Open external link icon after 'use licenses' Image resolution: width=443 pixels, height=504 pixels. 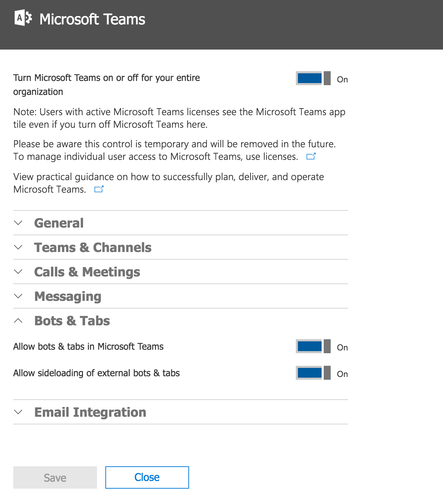[311, 156]
